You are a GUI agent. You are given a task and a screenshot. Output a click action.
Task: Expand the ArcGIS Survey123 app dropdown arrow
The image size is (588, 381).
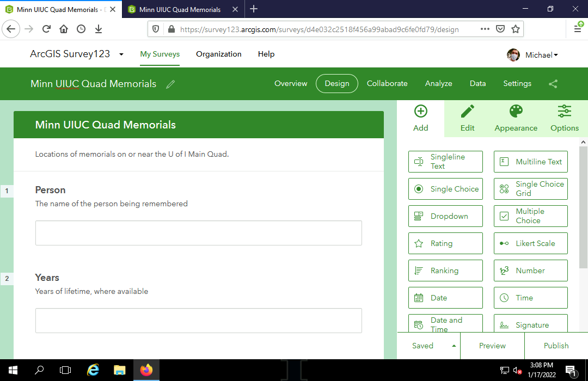tap(121, 54)
